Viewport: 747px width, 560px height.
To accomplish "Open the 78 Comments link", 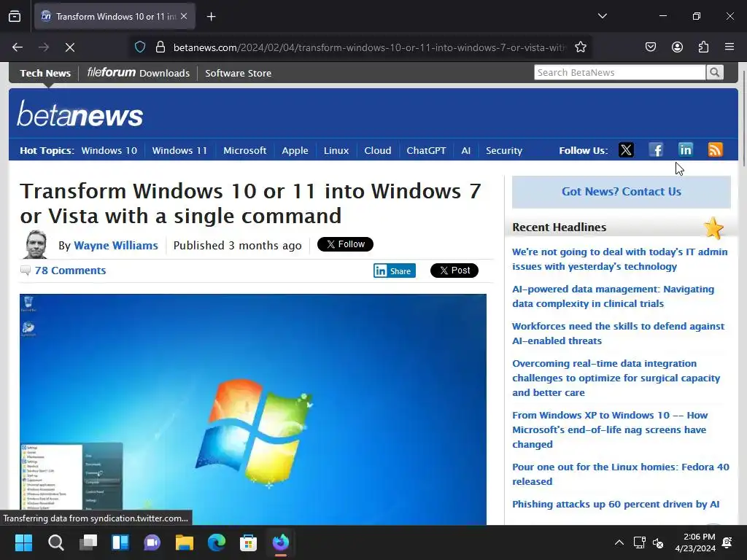I will 70,271.
